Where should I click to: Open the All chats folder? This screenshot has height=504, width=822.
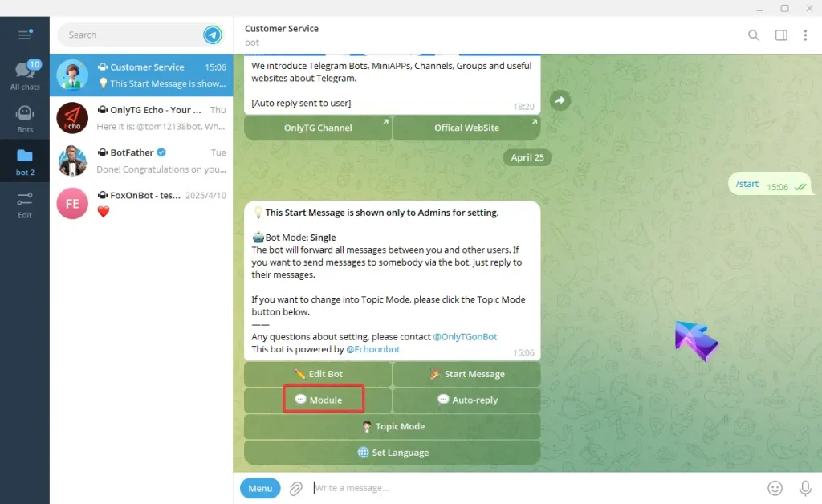point(25,75)
